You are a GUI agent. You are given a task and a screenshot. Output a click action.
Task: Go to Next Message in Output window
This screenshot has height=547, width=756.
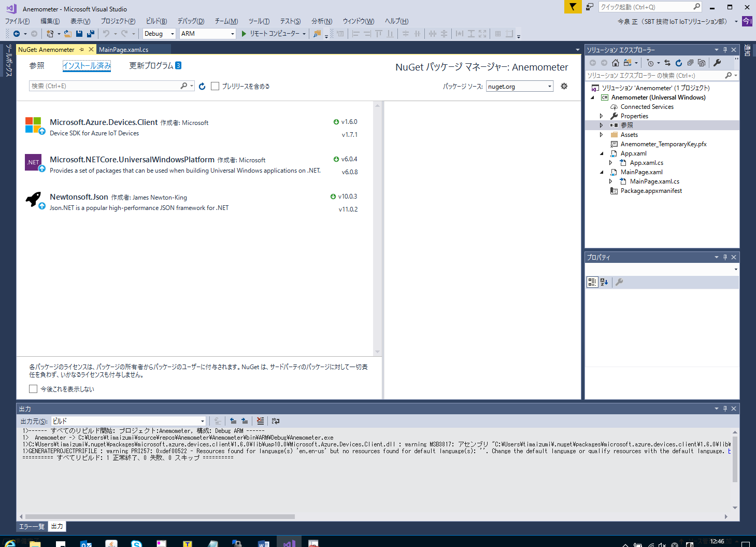[245, 421]
